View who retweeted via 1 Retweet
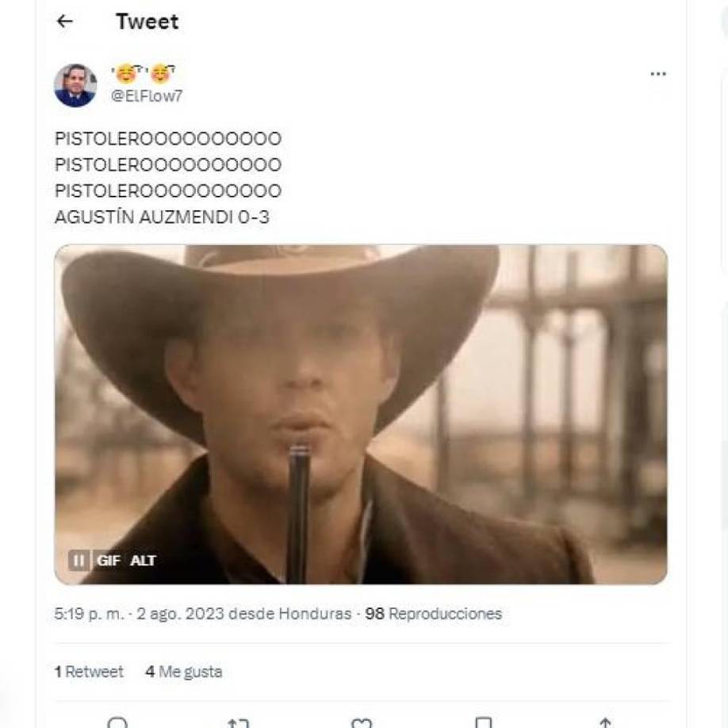Viewport: 728px width, 728px height. [x=89, y=672]
